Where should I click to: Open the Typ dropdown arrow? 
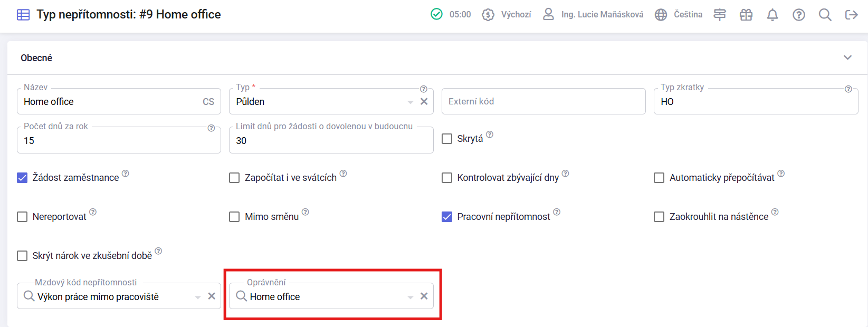(x=411, y=102)
